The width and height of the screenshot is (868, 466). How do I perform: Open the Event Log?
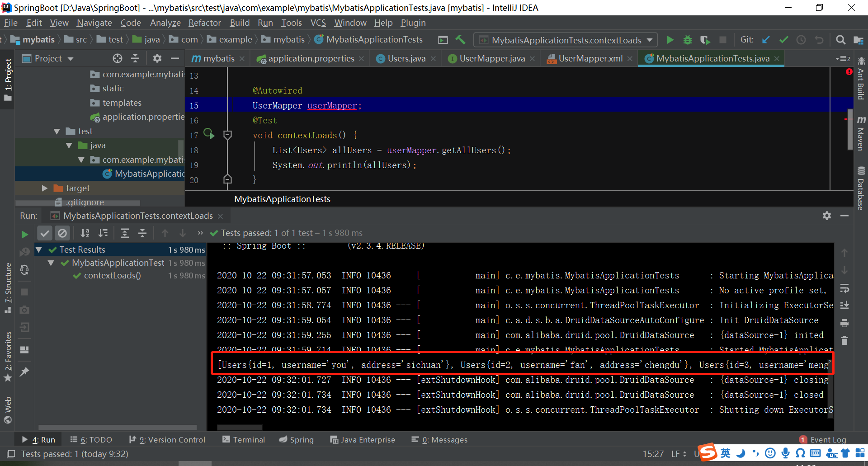tap(823, 439)
